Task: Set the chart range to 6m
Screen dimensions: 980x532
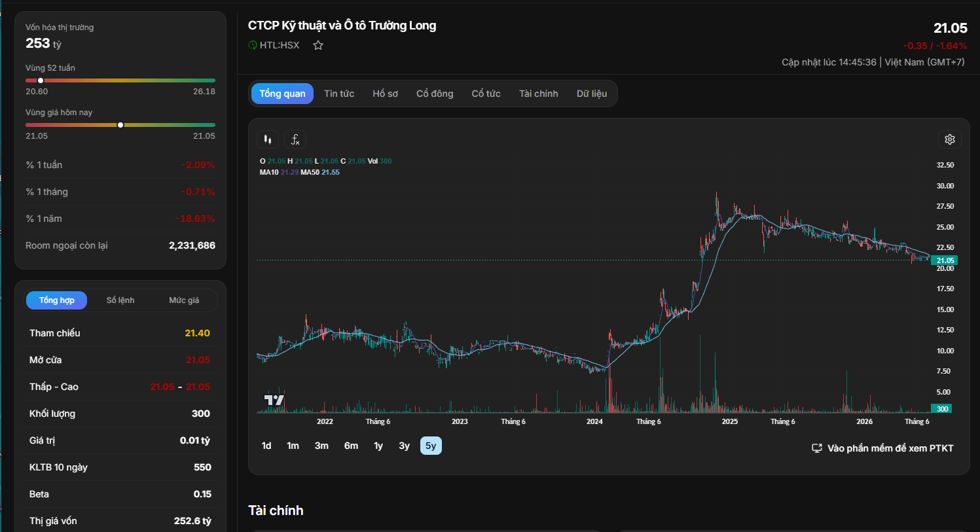Action: [351, 446]
